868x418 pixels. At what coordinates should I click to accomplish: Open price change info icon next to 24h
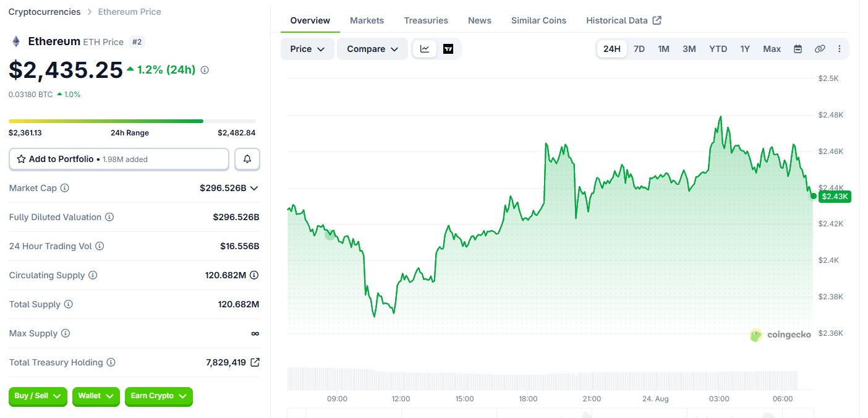[205, 70]
